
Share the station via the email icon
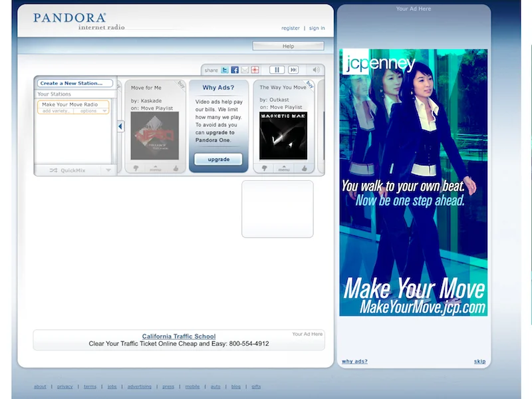pyautogui.click(x=245, y=68)
